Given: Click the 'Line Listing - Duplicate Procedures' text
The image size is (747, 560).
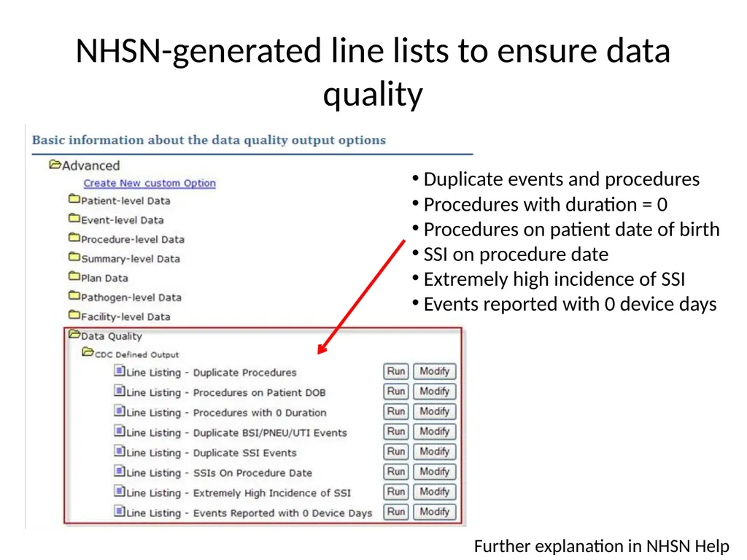Looking at the screenshot, I should coord(212,373).
